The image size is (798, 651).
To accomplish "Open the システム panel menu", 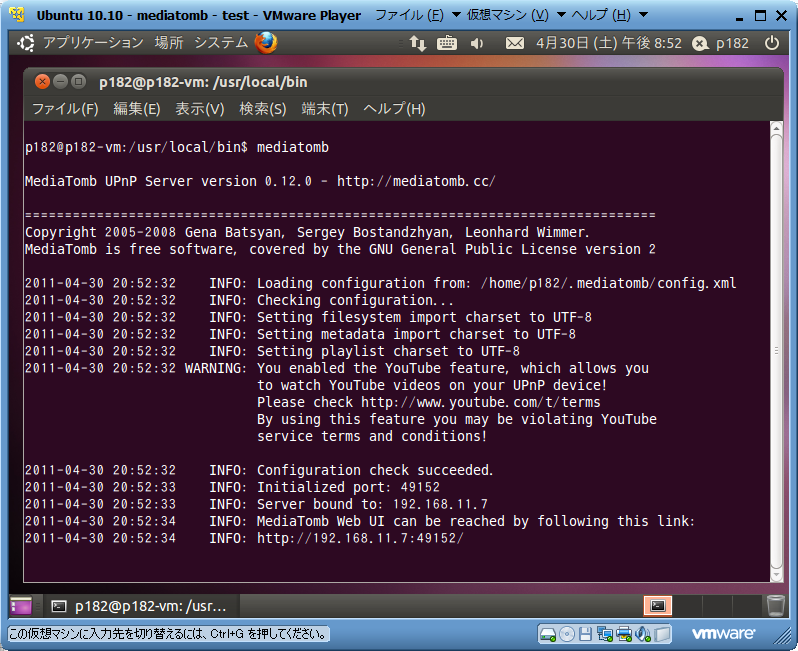I will (221, 43).
